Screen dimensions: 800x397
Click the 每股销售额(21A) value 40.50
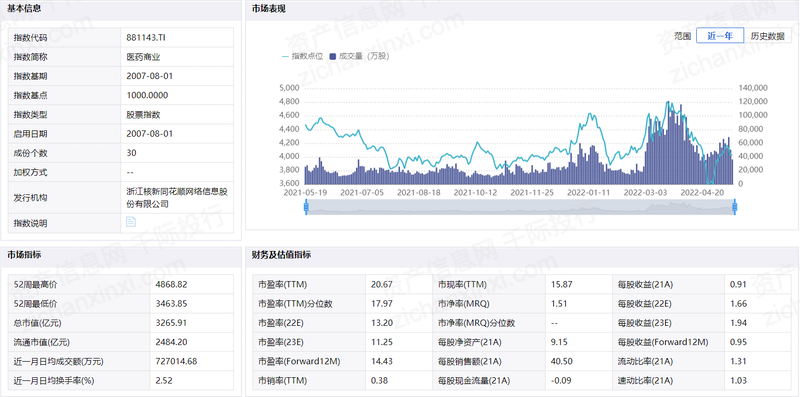[x=561, y=361]
